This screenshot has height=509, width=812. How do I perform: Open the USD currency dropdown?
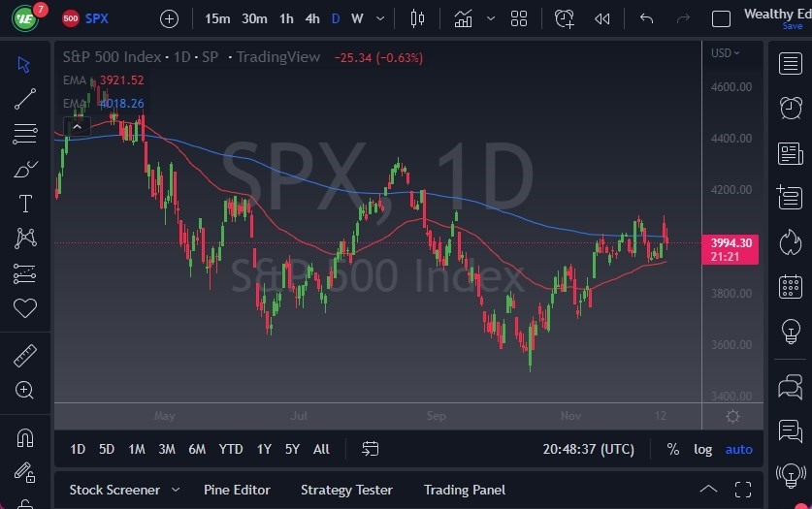point(725,52)
